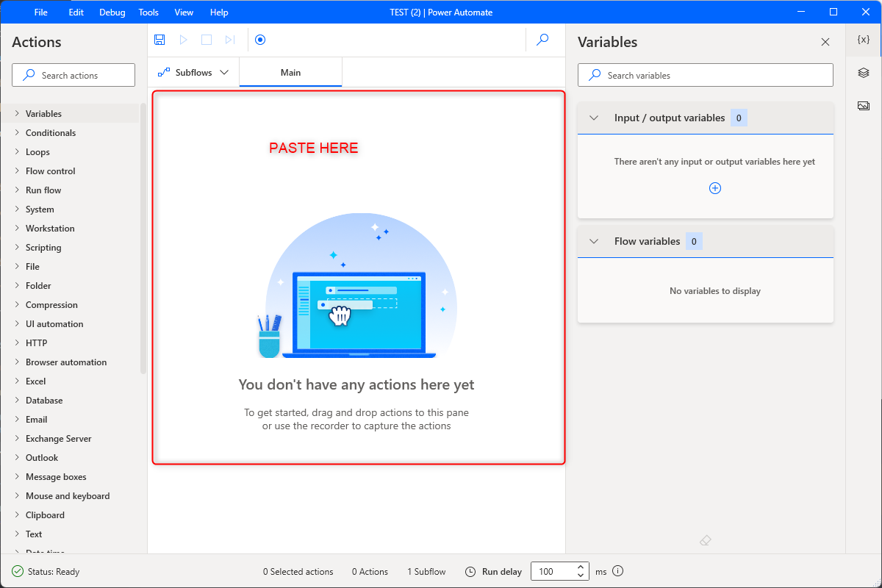Decrease Run delay with down arrow

point(581,576)
